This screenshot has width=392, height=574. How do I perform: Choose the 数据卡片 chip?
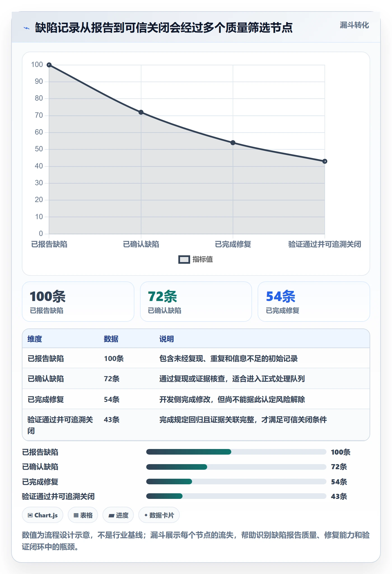tap(159, 515)
